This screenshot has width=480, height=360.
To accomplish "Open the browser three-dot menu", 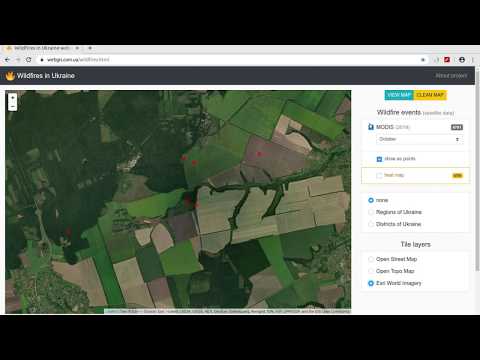I will point(472,60).
